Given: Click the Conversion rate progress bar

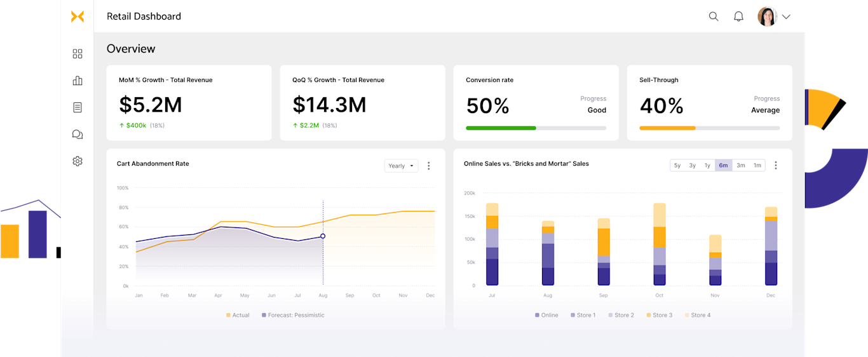Looking at the screenshot, I should (536, 128).
